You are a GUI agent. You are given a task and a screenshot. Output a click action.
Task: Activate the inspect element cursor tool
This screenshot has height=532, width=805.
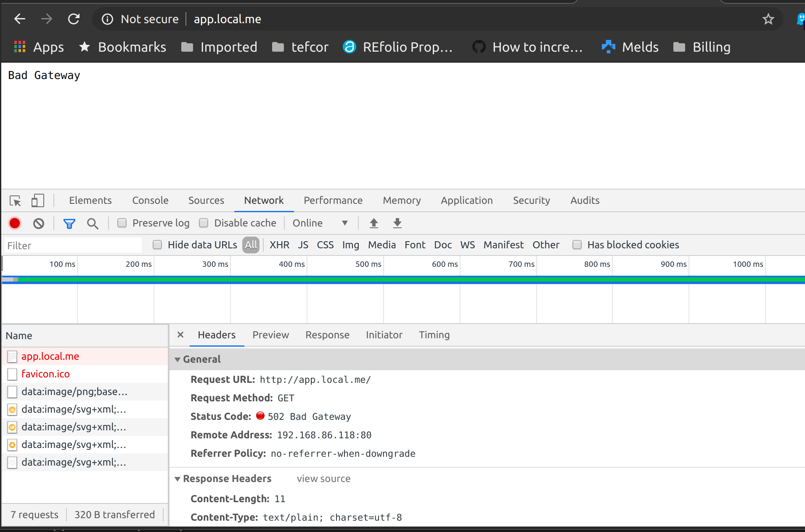(15, 201)
